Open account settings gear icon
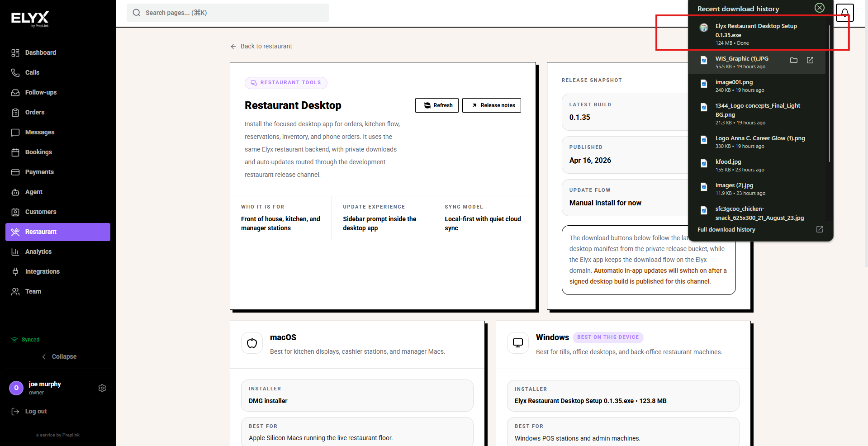Viewport: 868px width, 446px height. coord(102,388)
